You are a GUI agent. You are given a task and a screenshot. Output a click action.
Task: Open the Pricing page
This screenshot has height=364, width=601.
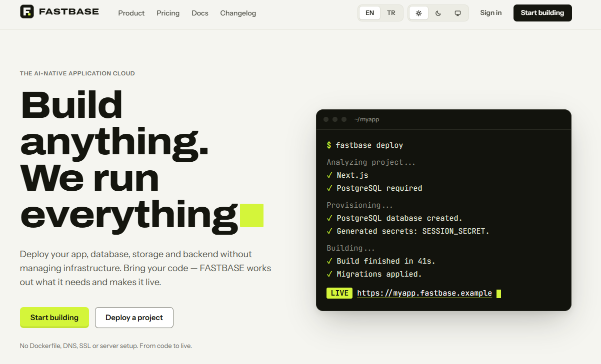coord(168,13)
